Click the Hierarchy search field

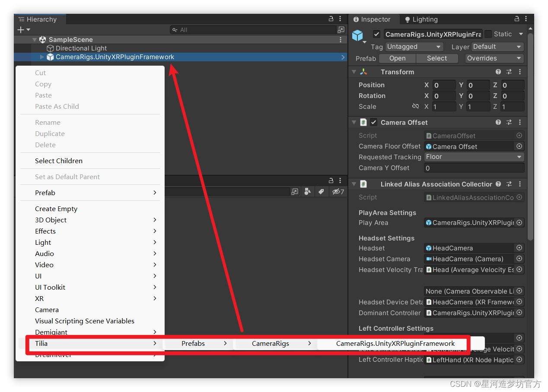click(x=253, y=30)
